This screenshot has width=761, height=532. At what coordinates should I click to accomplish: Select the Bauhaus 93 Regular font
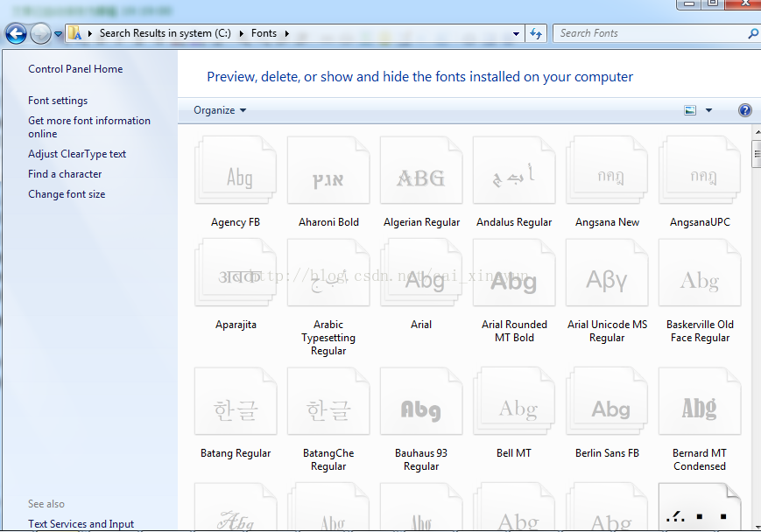[x=421, y=420]
